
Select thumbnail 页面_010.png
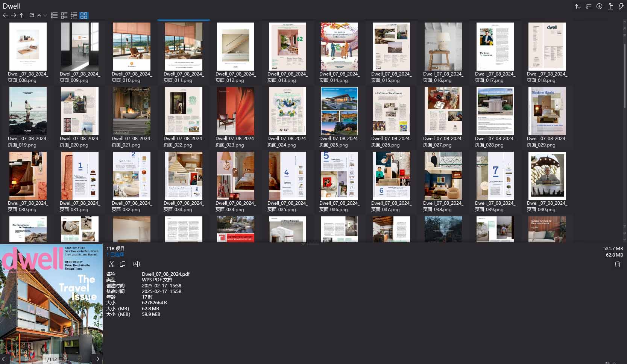[132, 47]
